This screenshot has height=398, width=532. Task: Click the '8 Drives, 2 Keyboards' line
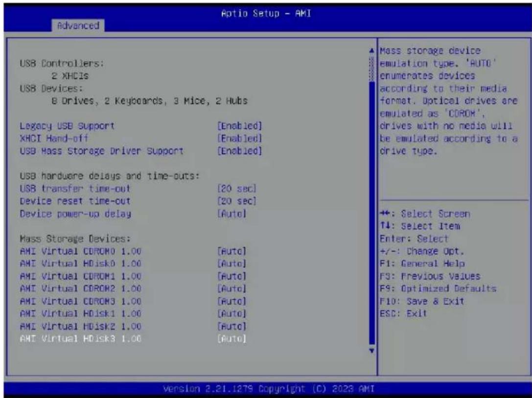click(150, 101)
